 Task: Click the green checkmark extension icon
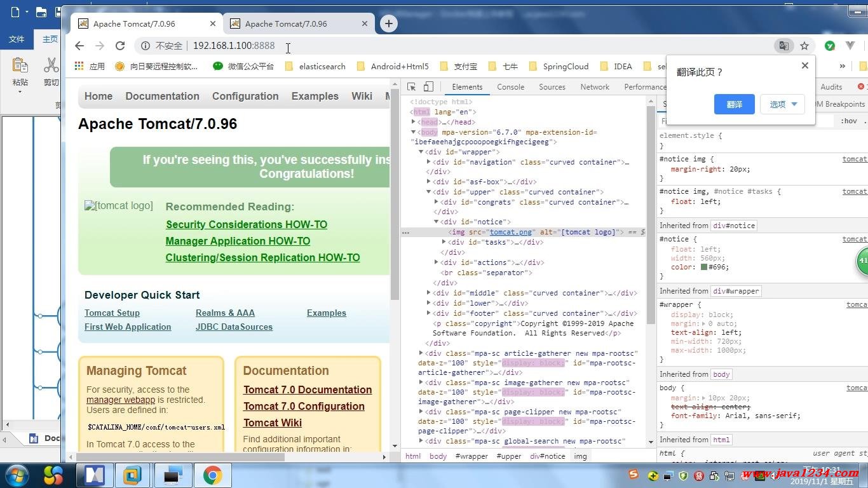(829, 46)
